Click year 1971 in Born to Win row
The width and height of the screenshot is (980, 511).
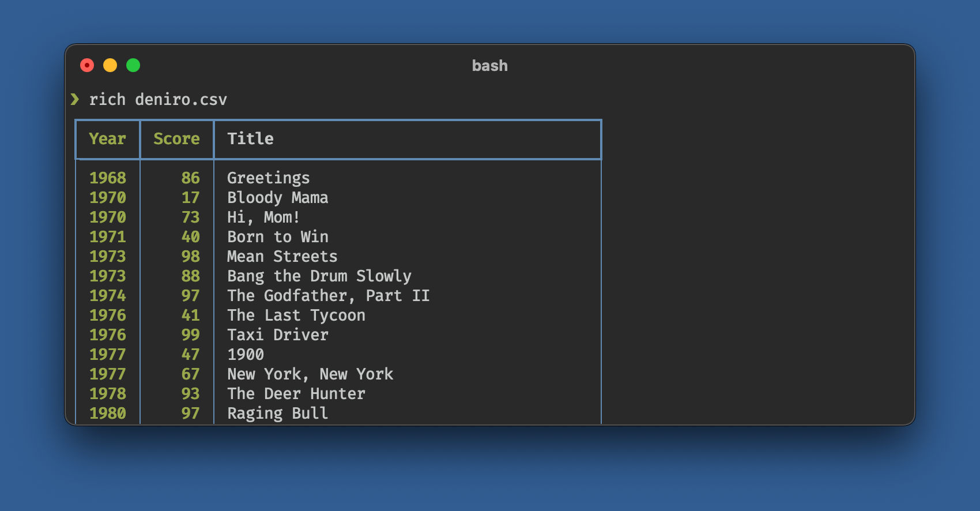(108, 237)
